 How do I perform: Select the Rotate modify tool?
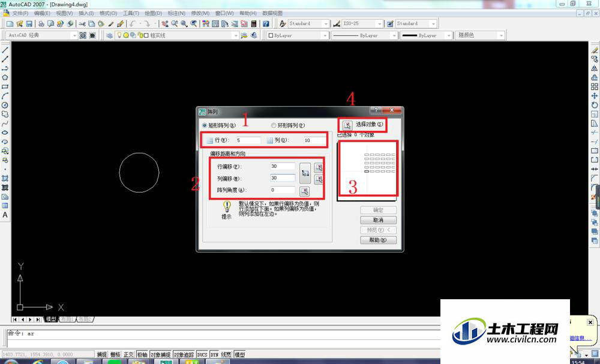[x=594, y=105]
